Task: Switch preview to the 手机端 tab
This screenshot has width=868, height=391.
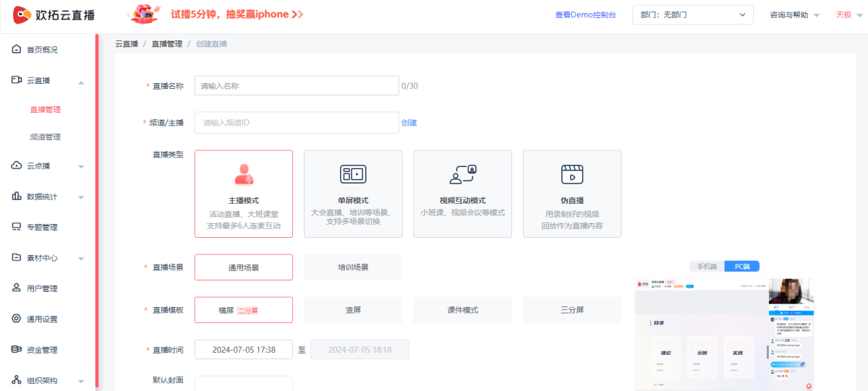Action: [707, 267]
